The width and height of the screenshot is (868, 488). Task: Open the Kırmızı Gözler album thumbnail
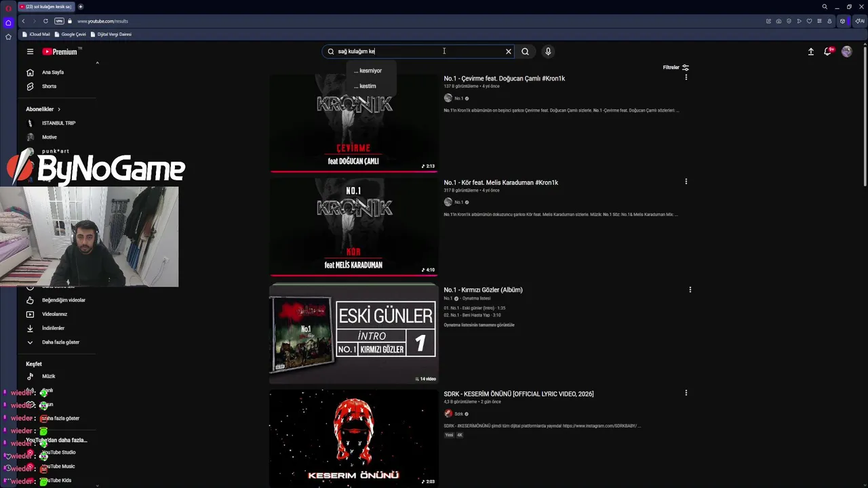coord(353,334)
